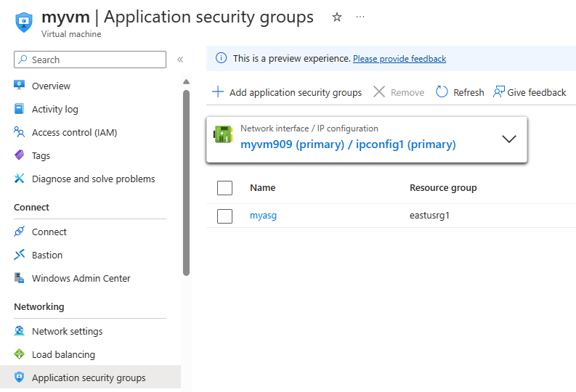Viewport: 576px width, 392px height.
Task: Click the Networking section heading
Action: pyautogui.click(x=39, y=306)
